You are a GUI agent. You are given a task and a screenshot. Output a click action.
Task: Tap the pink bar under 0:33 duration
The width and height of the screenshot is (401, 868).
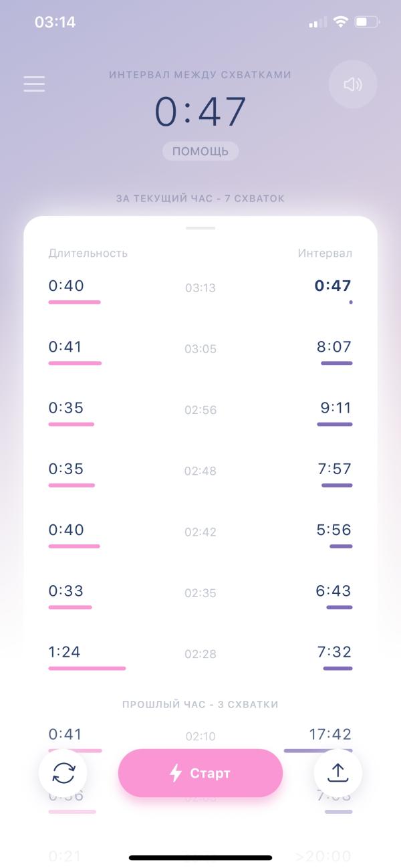[x=70, y=607]
